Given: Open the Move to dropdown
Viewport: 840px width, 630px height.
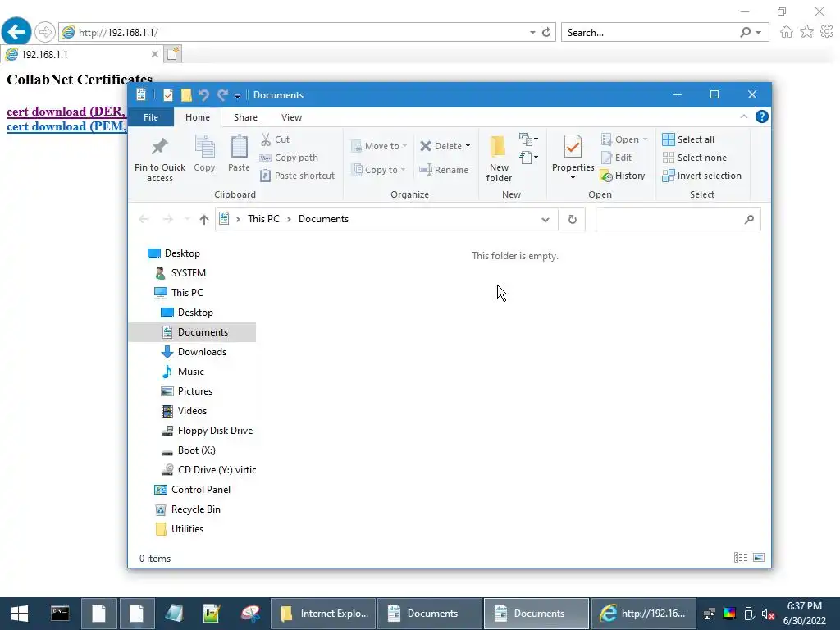Looking at the screenshot, I should (379, 146).
